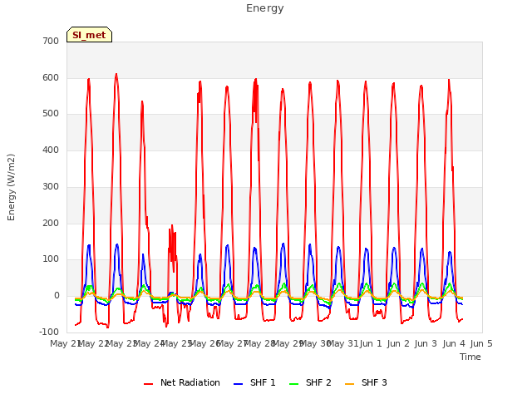Click the Jun 3 x-axis tick label
Image resolution: width=532 pixels, height=399 pixels.
(x=426, y=343)
